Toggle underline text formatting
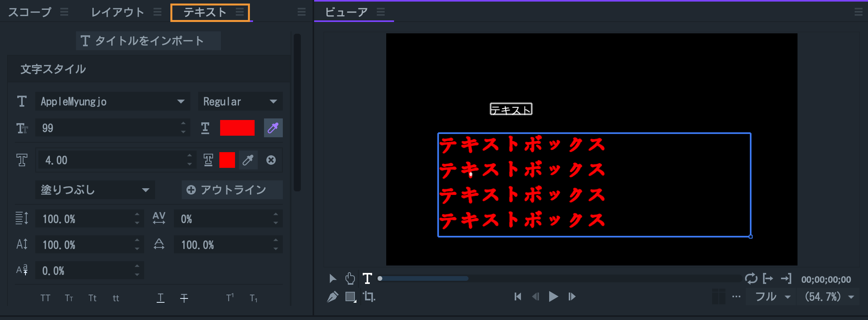Image resolution: width=868 pixels, height=320 pixels. pyautogui.click(x=161, y=298)
